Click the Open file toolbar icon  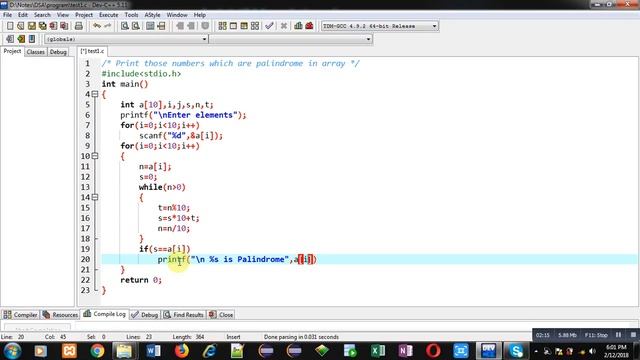20,26
